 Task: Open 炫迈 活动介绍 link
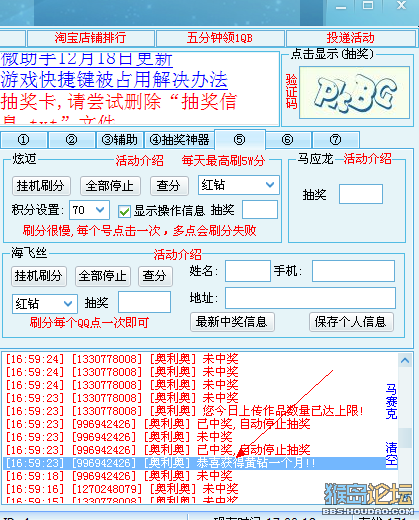pyautogui.click(x=139, y=161)
